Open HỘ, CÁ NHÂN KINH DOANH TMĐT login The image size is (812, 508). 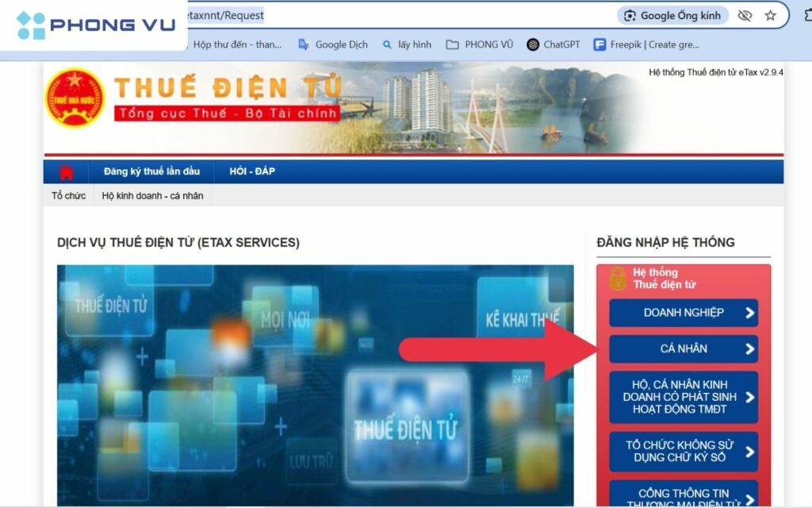click(683, 397)
